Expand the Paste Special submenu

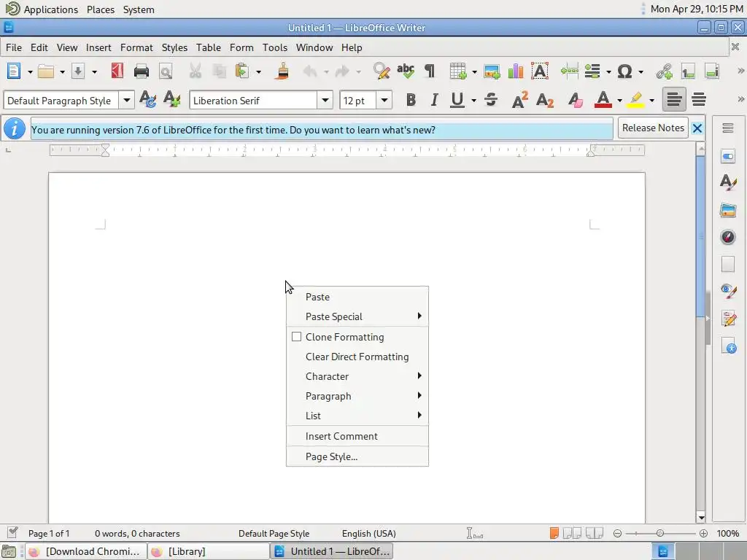(357, 316)
